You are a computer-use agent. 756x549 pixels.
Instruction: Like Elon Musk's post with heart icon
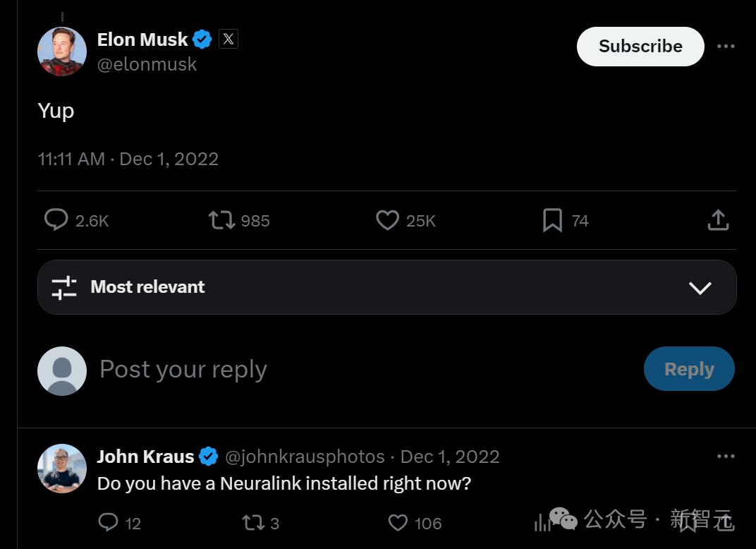(387, 220)
